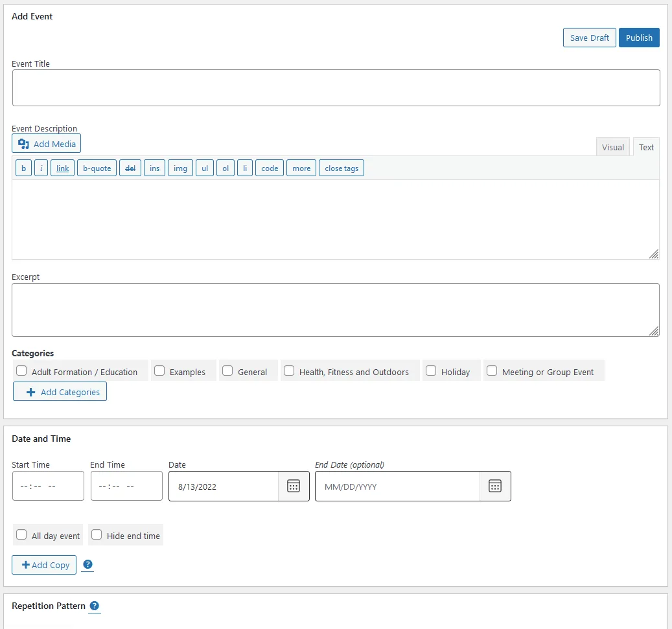Insert blockquote with b-quote button
Screen dimensions: 672x629
(97, 168)
